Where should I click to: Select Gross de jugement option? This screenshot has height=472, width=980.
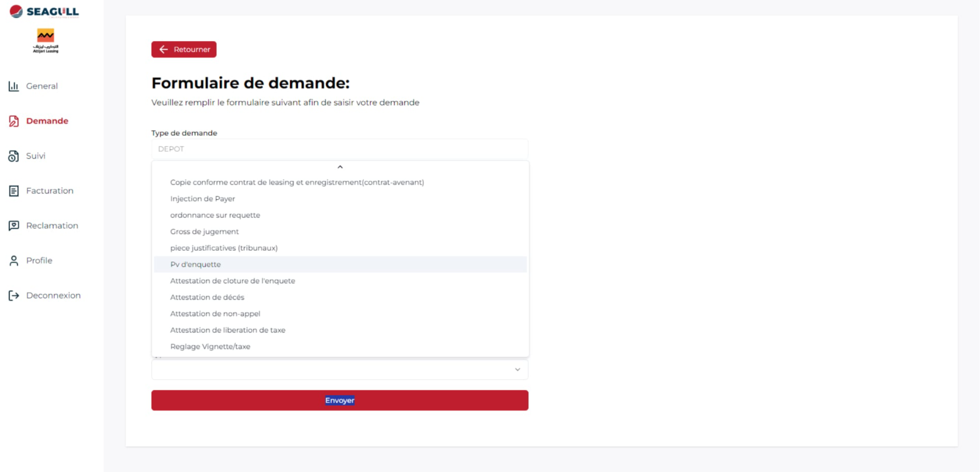(204, 232)
